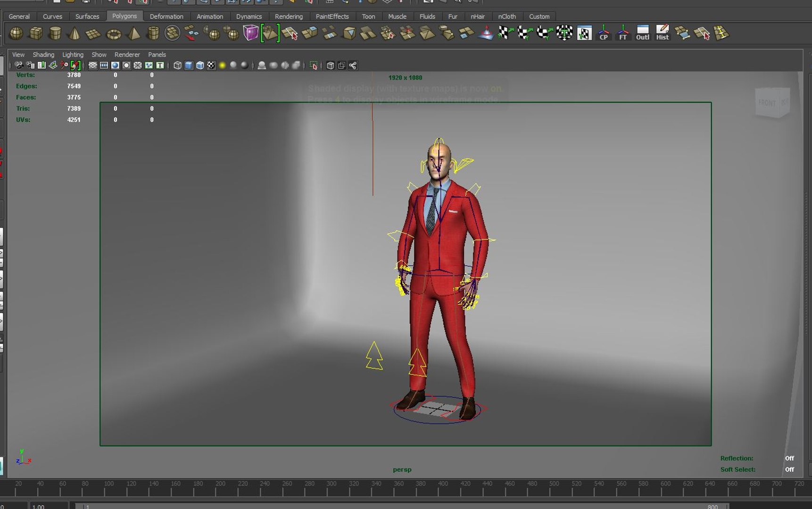Click the select camera icon in panel toolbar
812x509 pixels.
pos(19,66)
